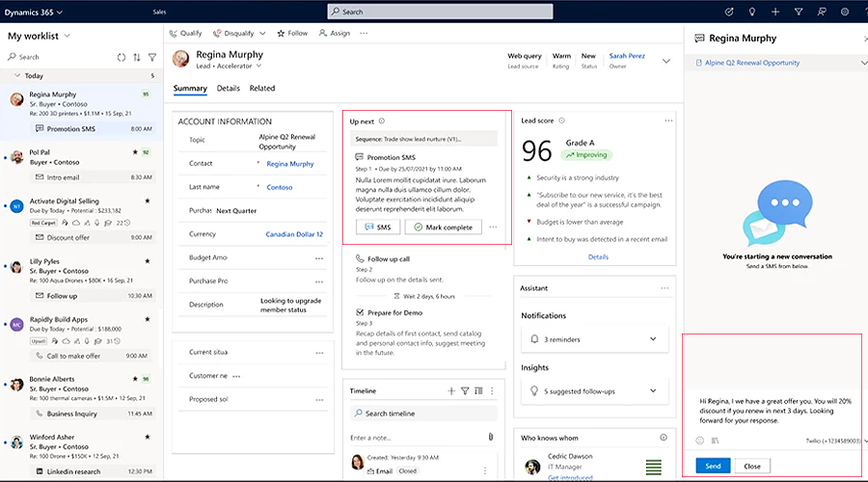Toggle star on Activate Digital Selling item
Viewport: 868px width, 482px height.
coord(148,201)
